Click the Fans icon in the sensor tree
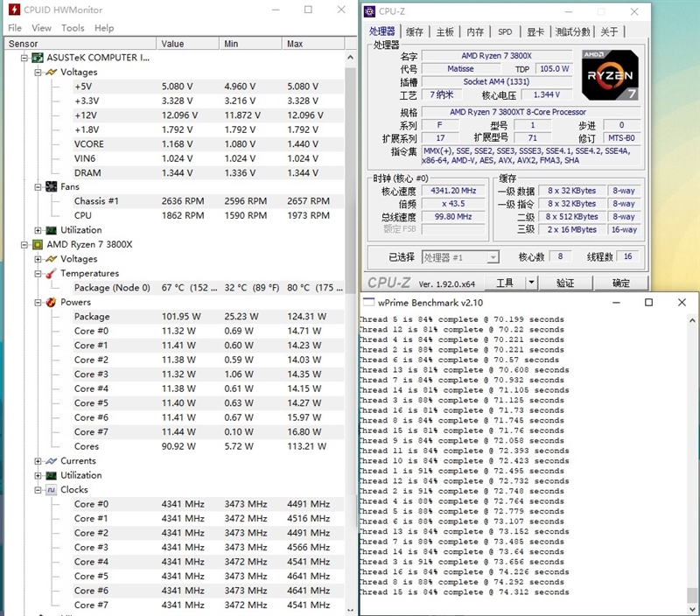Viewport: 700px width, 616px height. 50,186
